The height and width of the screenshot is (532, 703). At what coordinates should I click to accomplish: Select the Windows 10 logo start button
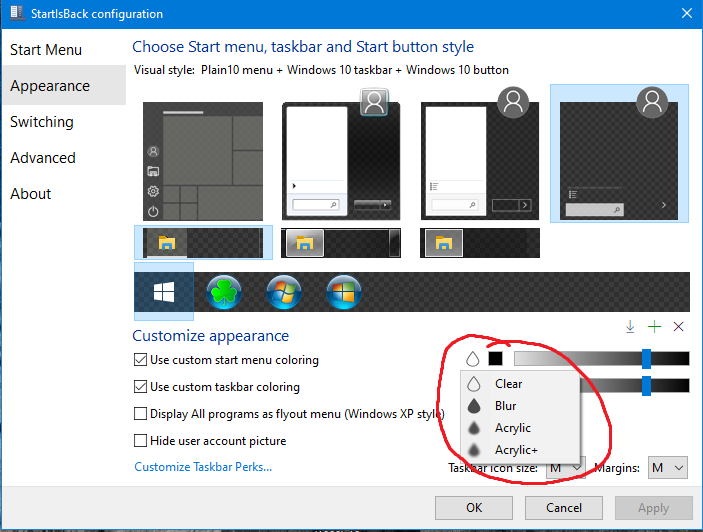pos(164,292)
